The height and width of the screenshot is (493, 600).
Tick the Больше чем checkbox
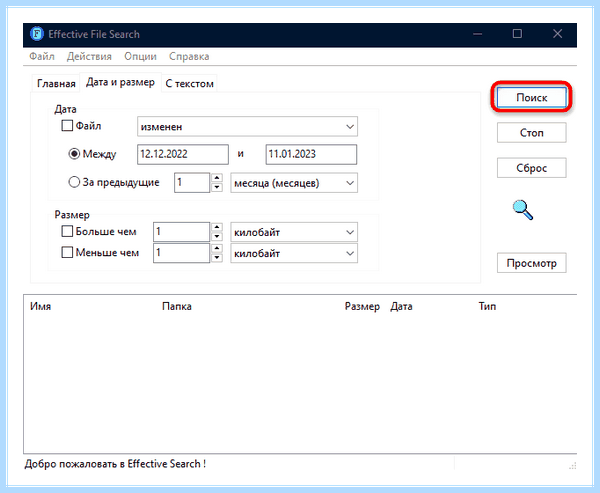(x=67, y=231)
